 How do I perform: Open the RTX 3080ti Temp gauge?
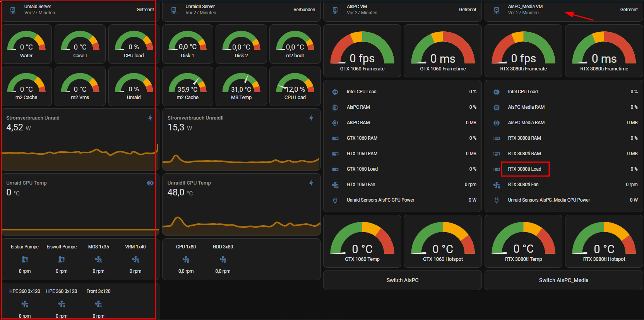click(x=523, y=241)
